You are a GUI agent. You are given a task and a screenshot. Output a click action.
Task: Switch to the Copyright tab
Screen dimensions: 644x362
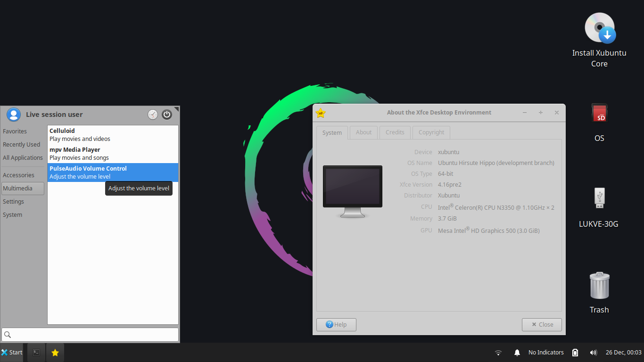431,132
